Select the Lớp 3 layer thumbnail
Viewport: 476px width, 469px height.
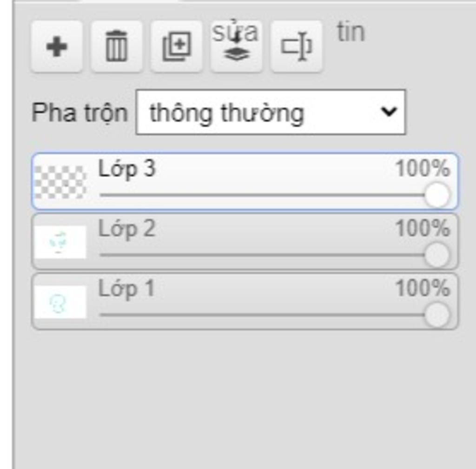pos(60,182)
